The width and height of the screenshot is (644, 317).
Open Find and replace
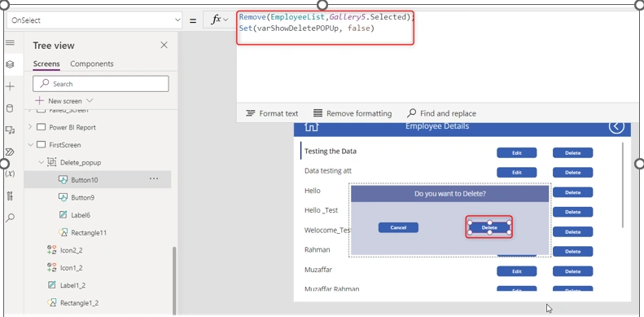click(x=441, y=113)
